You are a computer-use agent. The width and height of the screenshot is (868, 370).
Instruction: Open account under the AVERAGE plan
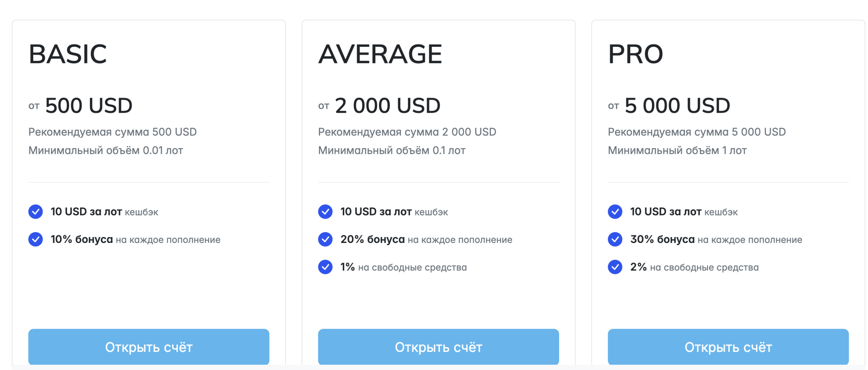click(x=438, y=347)
